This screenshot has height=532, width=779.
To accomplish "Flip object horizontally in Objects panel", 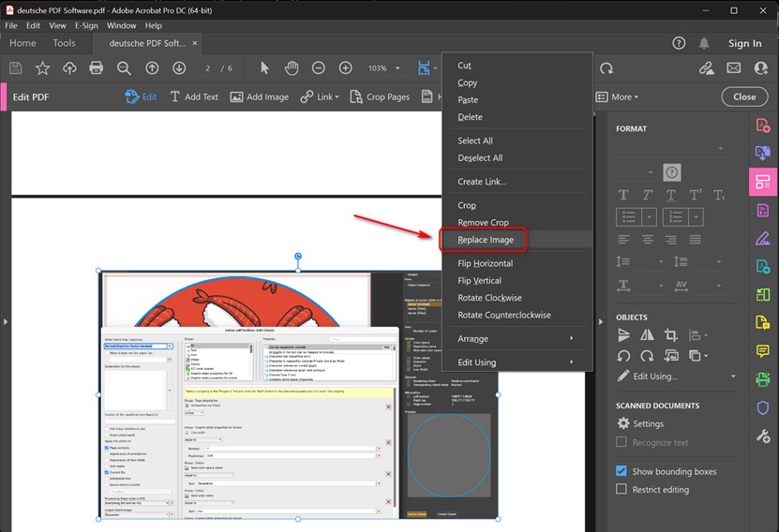I will tap(647, 335).
